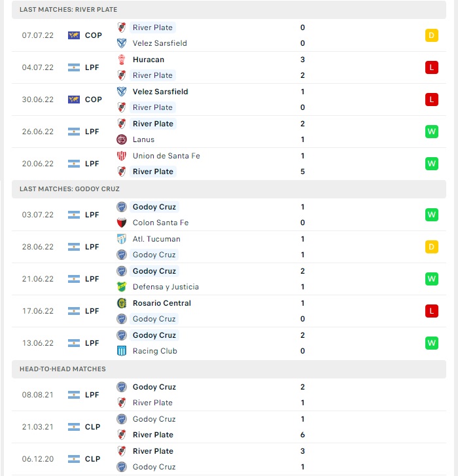
Task: Open the red L badge for Huracan match
Action: (432, 67)
